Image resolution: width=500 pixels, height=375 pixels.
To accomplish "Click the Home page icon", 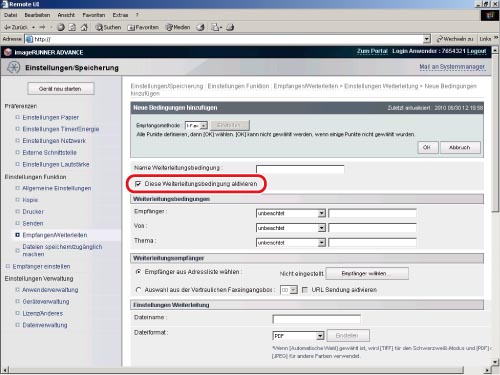I will pos(84,27).
